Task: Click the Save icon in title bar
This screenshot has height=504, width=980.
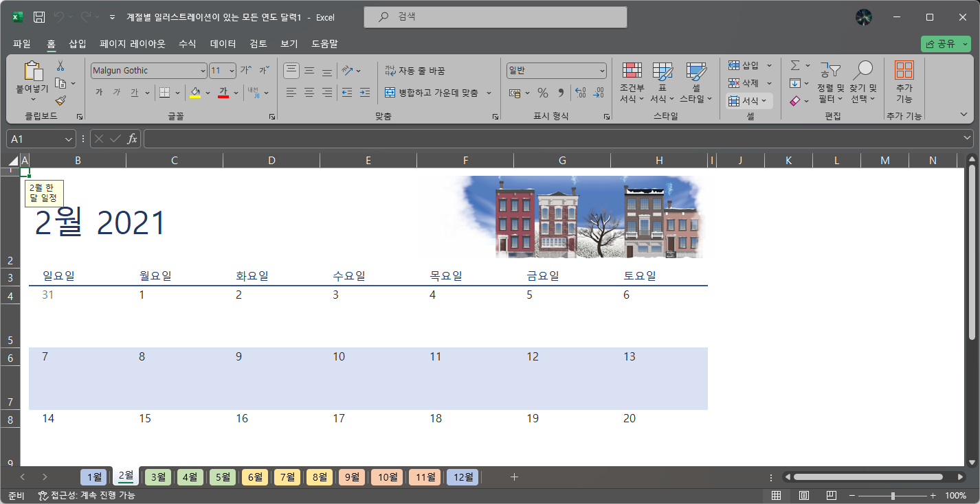Action: click(40, 16)
